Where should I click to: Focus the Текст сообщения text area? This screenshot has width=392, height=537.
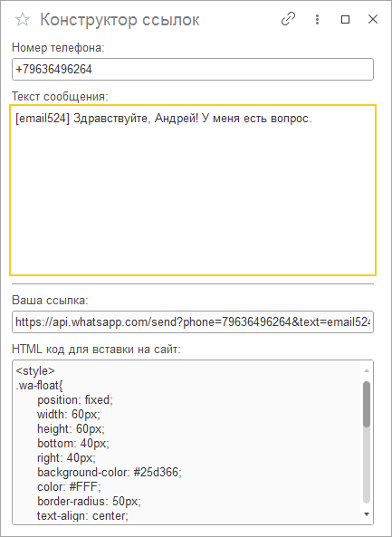193,190
